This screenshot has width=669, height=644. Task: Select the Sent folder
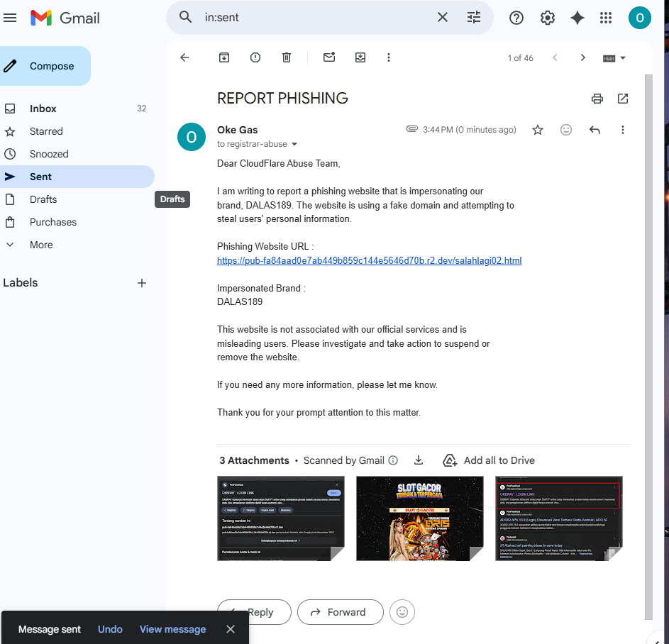pos(77,177)
